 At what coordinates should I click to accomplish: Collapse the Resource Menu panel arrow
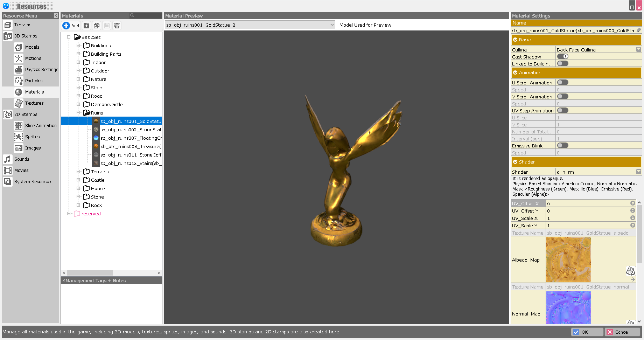point(56,16)
